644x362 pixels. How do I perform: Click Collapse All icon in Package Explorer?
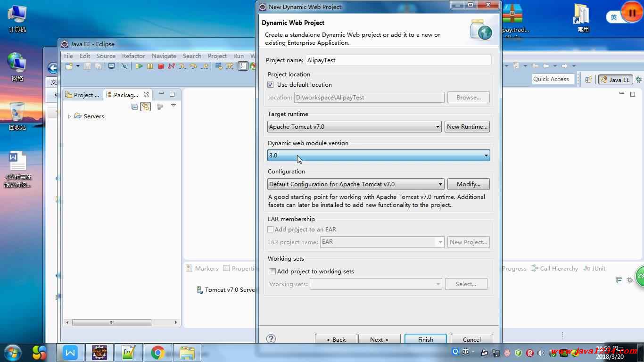pos(134,107)
